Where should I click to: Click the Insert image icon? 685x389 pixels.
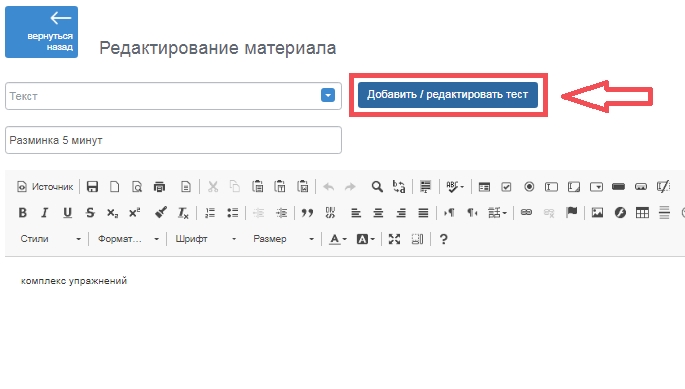coord(597,213)
